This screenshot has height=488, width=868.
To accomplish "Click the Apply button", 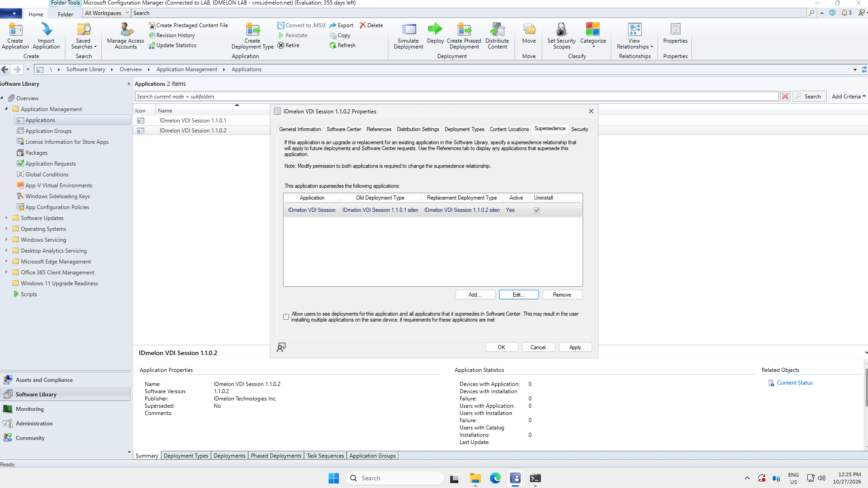I will [575, 347].
